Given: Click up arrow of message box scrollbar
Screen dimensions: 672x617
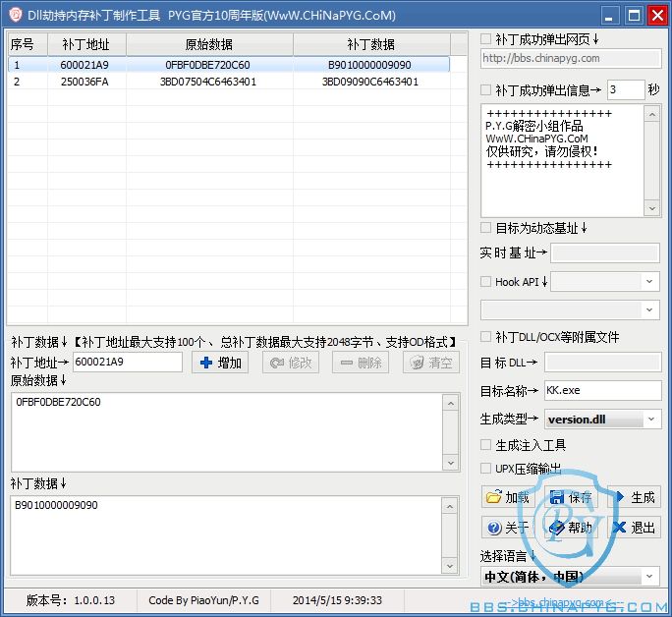Looking at the screenshot, I should tap(651, 114).
